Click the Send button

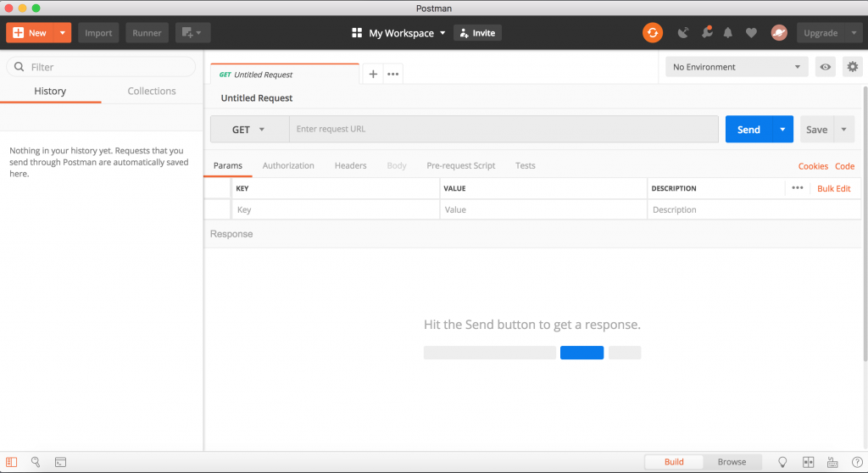point(748,129)
